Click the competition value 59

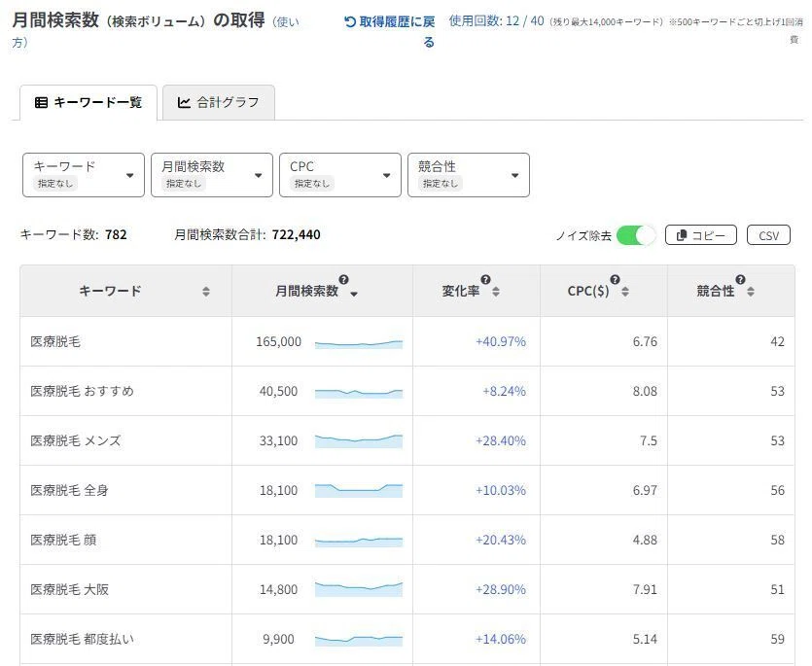(777, 639)
